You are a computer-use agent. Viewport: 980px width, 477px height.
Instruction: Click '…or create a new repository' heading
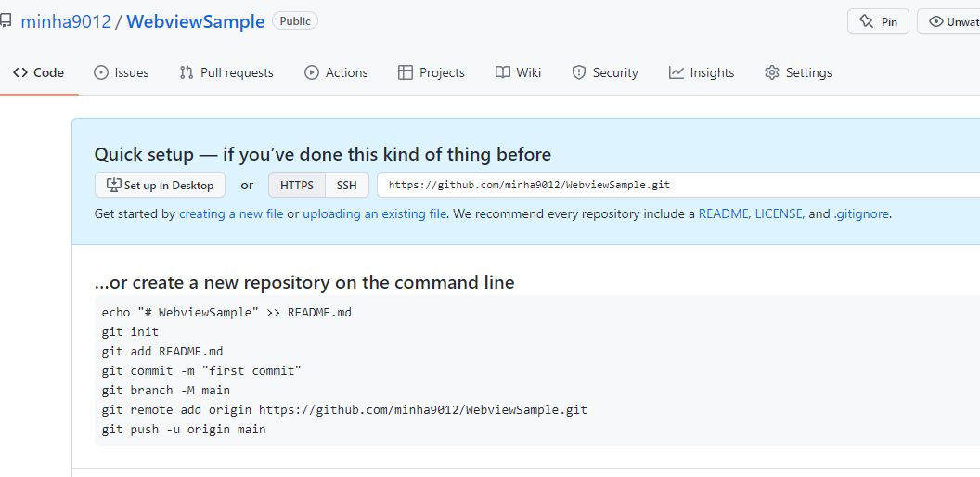(304, 282)
